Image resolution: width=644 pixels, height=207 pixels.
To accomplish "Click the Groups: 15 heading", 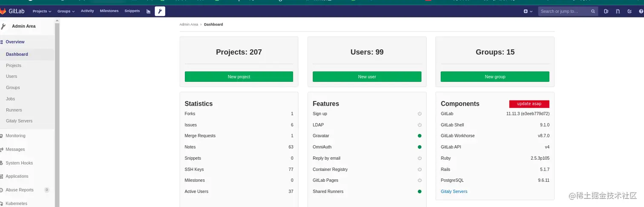I will (x=495, y=52).
